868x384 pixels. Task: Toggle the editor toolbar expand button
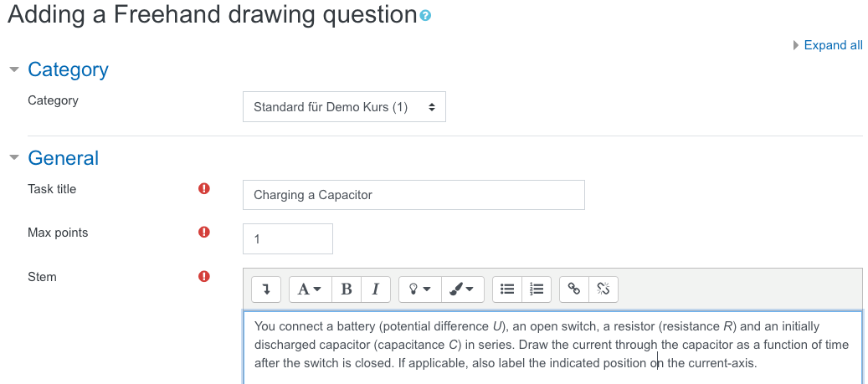point(266,289)
